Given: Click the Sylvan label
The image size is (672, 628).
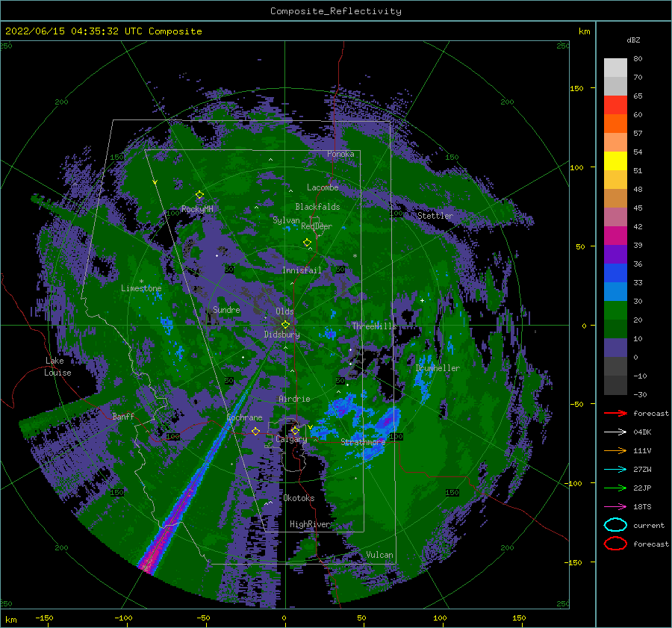Looking at the screenshot, I should pos(286,220).
